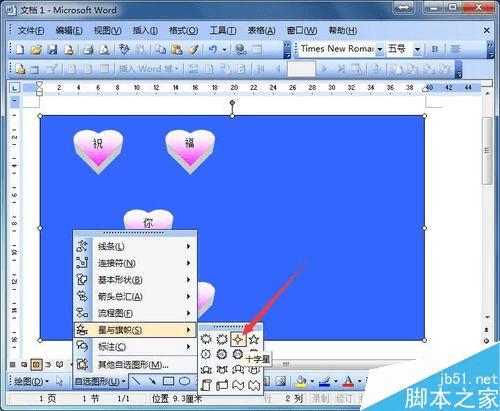Expand the 基本形状(B) submenu

135,280
